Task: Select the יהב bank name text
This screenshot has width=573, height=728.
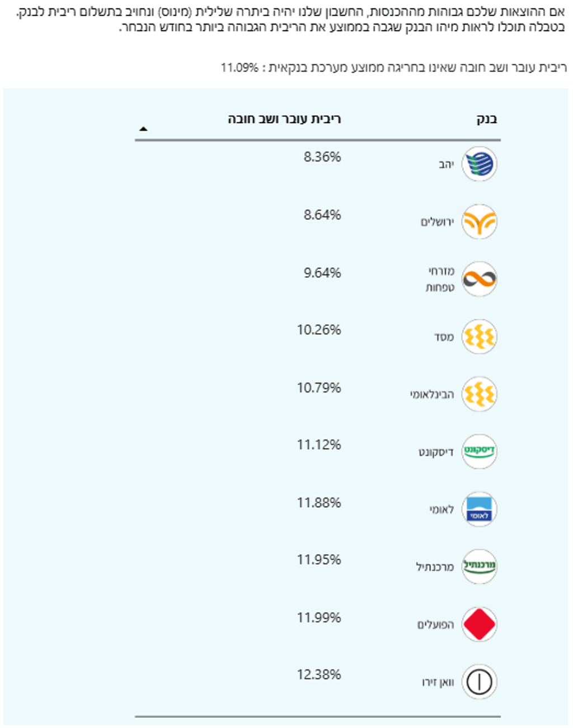Action: pos(446,164)
